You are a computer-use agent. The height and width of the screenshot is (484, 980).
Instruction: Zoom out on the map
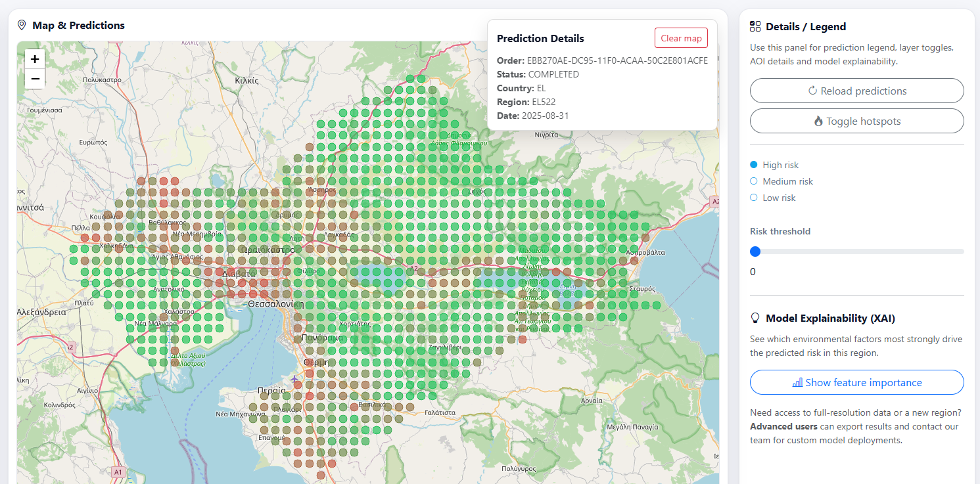pyautogui.click(x=35, y=79)
